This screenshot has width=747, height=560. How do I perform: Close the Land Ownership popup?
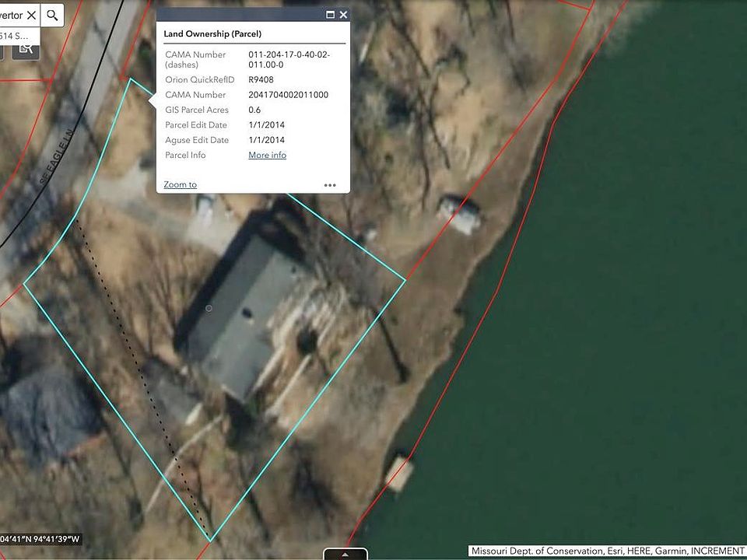[343, 15]
